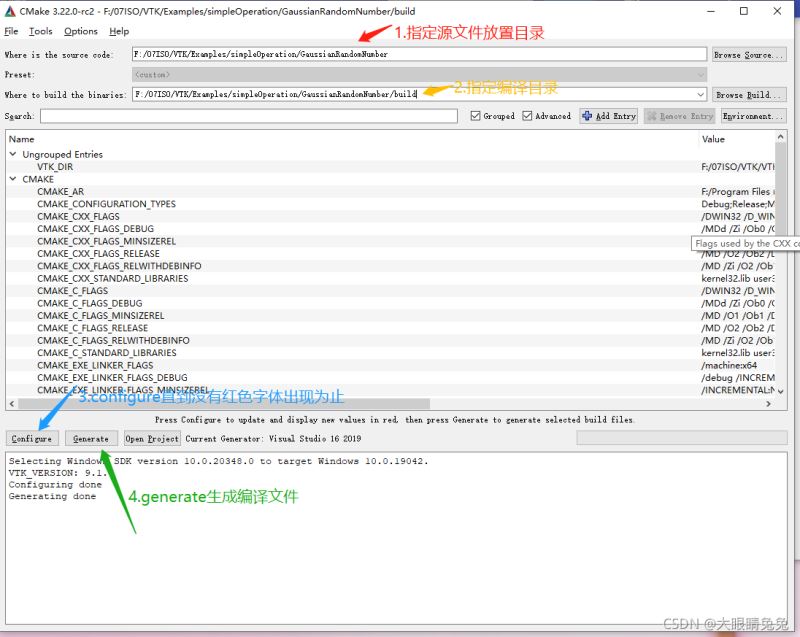Select CMAKE_EXE_LINKER_FLAGS row

(390, 365)
